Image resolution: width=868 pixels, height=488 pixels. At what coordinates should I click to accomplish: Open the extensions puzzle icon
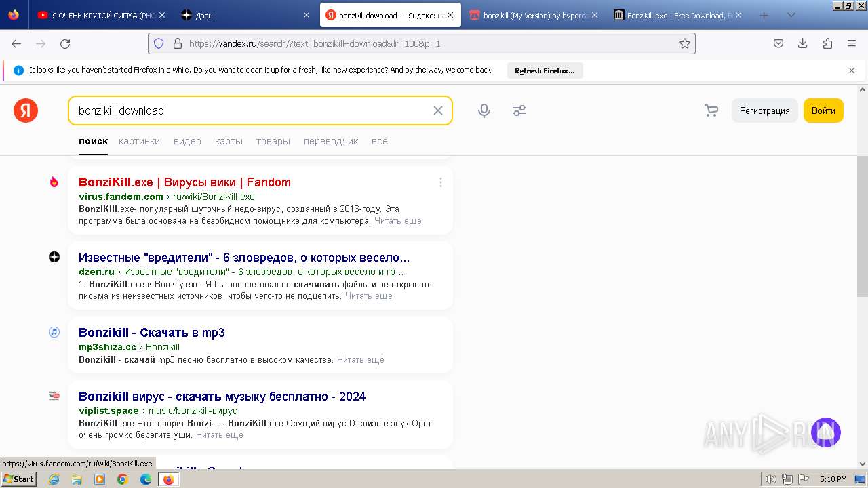pos(827,43)
